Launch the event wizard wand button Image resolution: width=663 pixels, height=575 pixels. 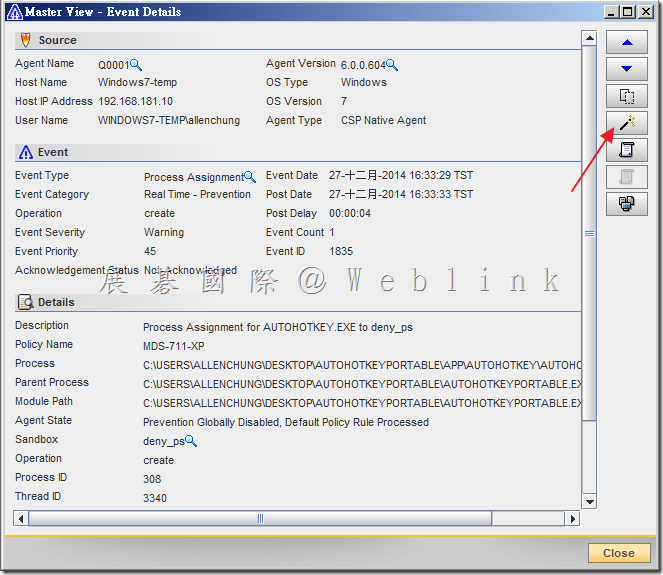[627, 123]
